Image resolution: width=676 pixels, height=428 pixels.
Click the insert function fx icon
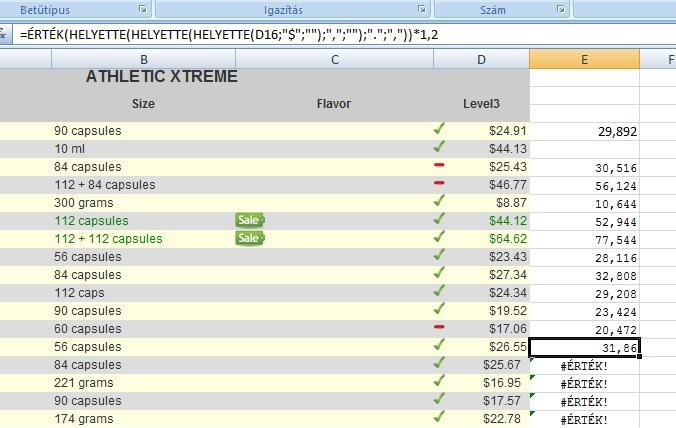3,34
